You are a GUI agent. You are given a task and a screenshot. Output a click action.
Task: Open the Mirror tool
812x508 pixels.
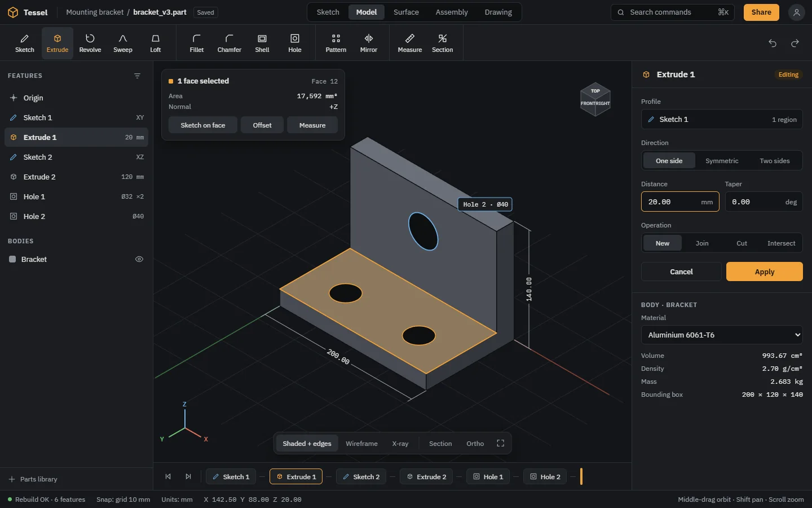pos(369,43)
